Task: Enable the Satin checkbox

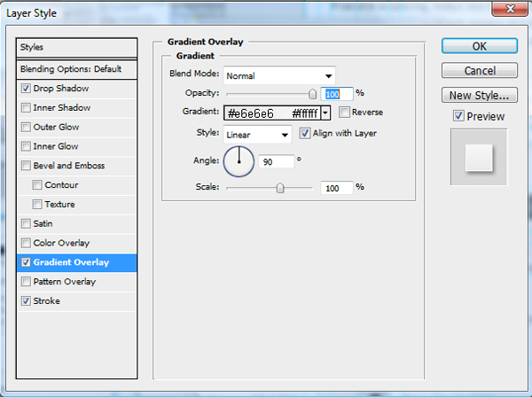Action: coord(26,224)
